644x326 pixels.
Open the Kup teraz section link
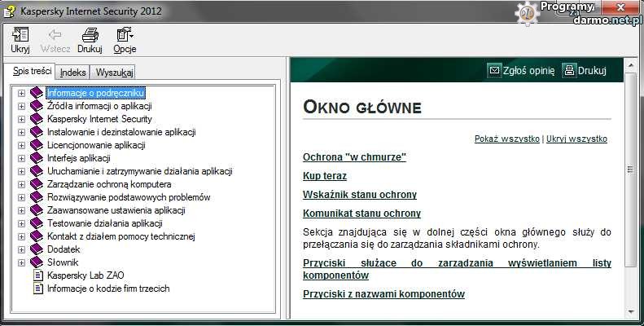[325, 175]
